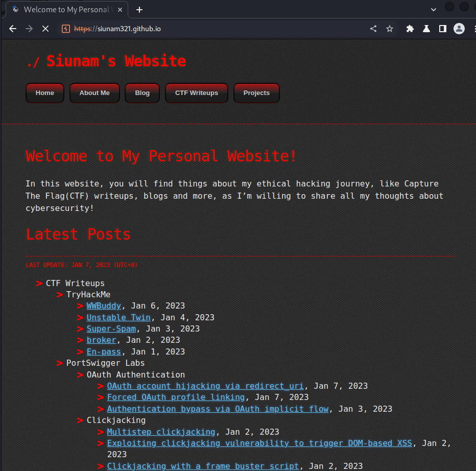The height and width of the screenshot is (471, 476).
Task: Open the About Me navigation button
Action: tap(94, 93)
